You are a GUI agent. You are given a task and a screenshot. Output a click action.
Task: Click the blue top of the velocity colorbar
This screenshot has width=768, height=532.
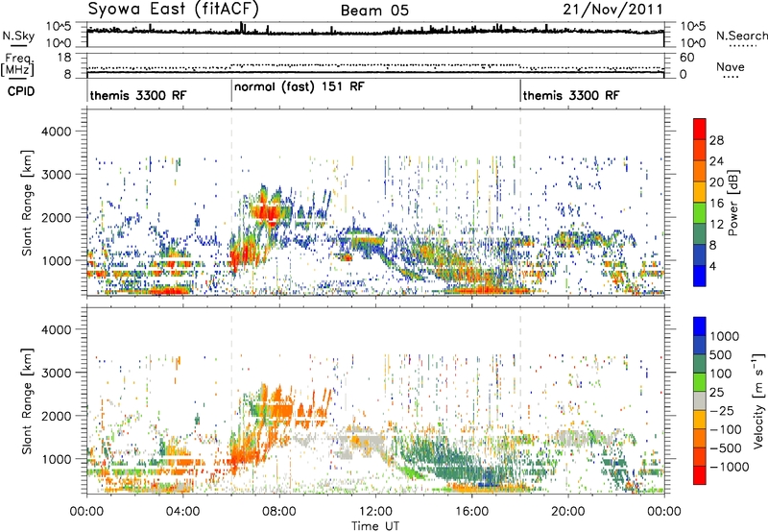pyautogui.click(x=700, y=326)
